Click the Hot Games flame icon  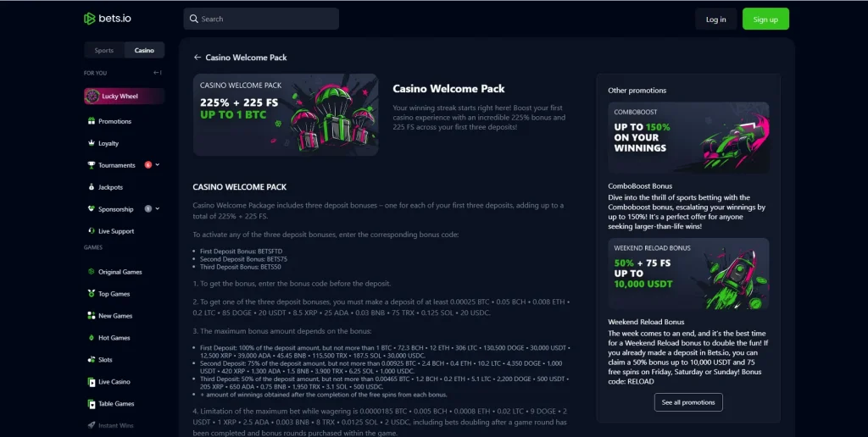(92, 337)
